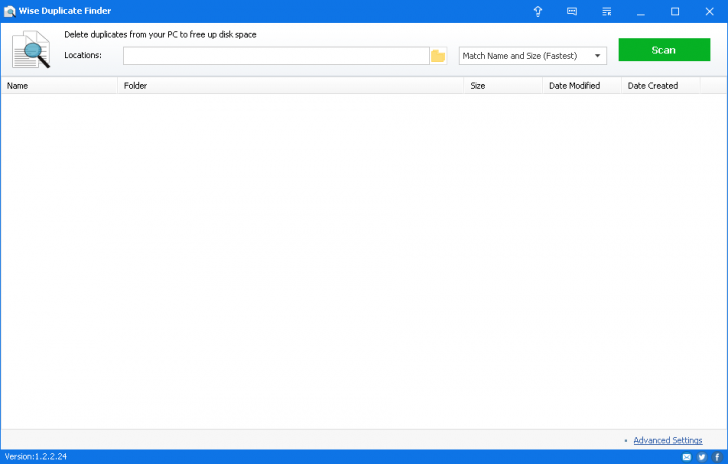Open the Facebook icon in status bar

click(x=717, y=457)
